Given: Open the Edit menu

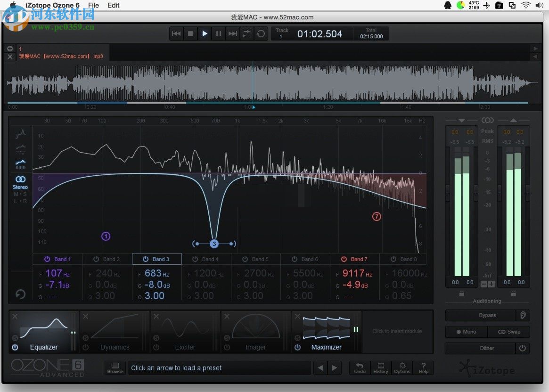Looking at the screenshot, I should [113, 5].
